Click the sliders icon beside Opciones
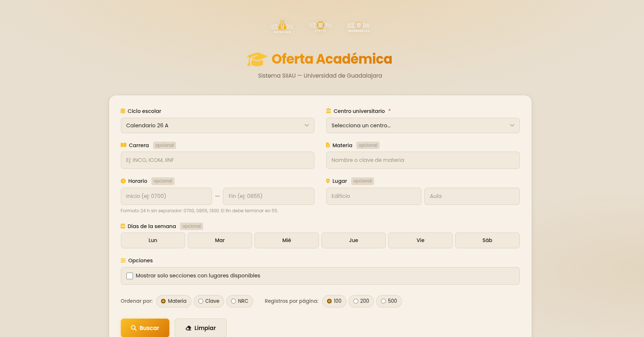 coord(123,260)
